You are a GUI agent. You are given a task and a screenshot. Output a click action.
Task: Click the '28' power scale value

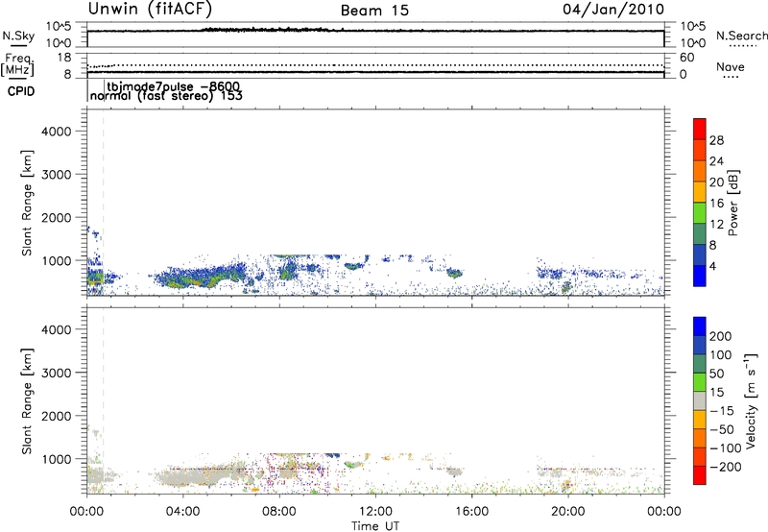coord(716,140)
